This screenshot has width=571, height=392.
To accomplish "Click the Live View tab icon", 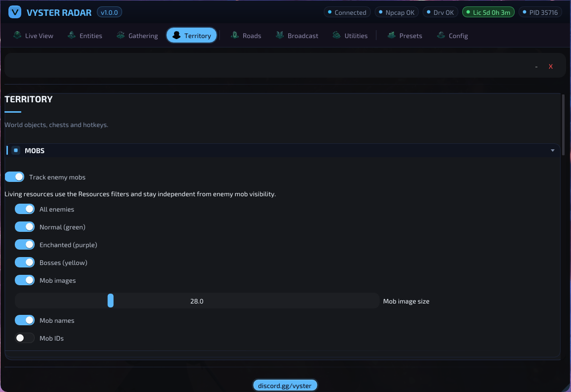I will 17,35.
